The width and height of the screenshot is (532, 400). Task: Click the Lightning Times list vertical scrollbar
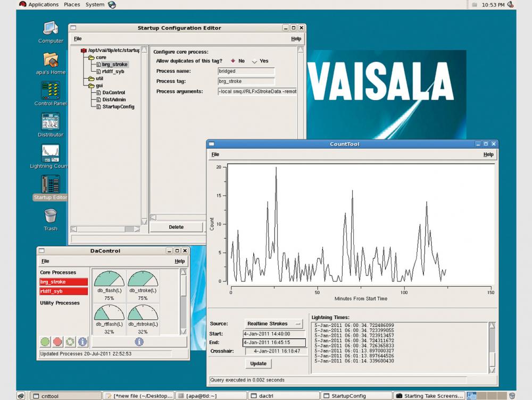[492, 347]
